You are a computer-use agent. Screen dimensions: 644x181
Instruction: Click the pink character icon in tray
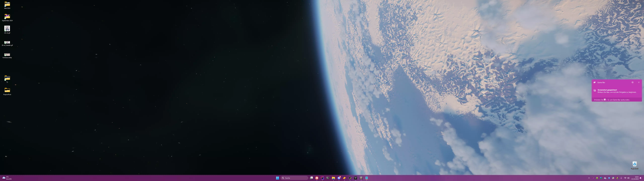(x=593, y=178)
